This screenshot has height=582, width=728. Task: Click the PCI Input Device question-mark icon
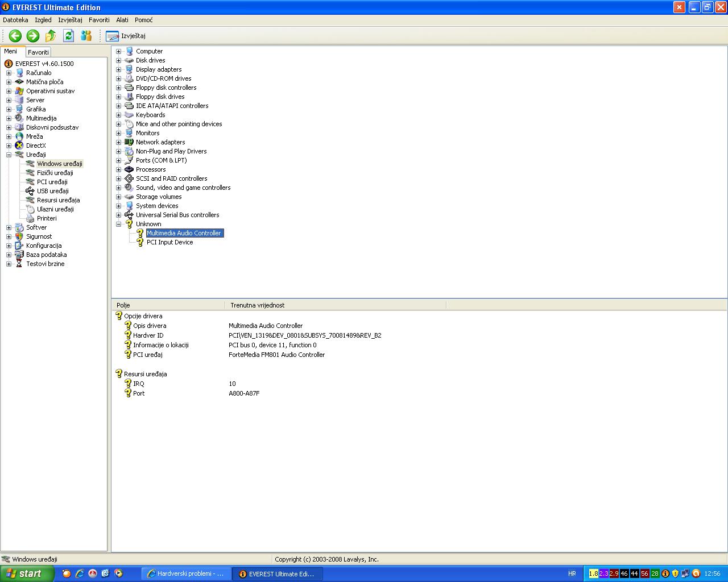pyautogui.click(x=140, y=242)
